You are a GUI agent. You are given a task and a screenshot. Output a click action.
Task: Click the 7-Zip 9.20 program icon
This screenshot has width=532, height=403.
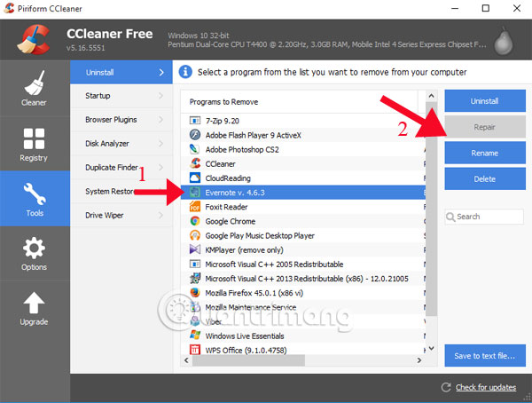coord(195,121)
